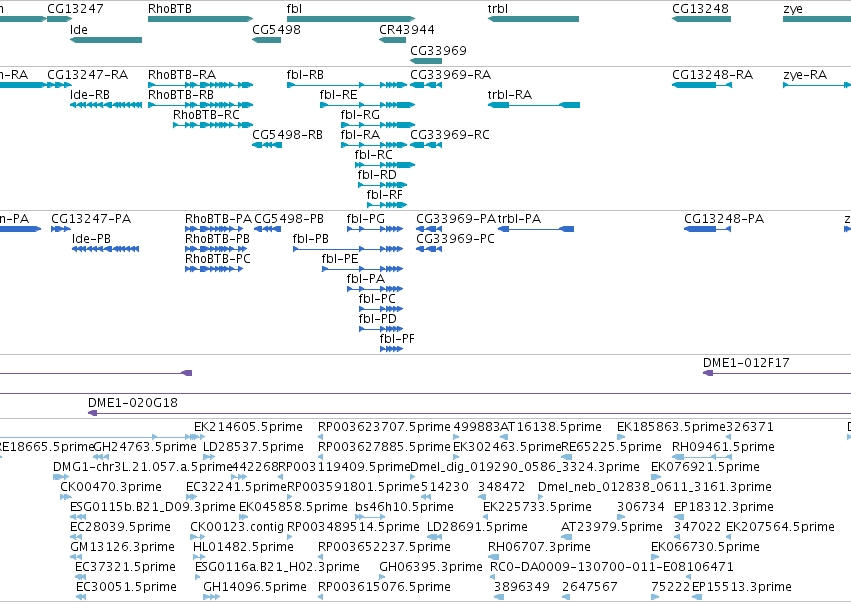Click protein CG13247-PA
This screenshot has height=602, width=851.
tap(91, 219)
